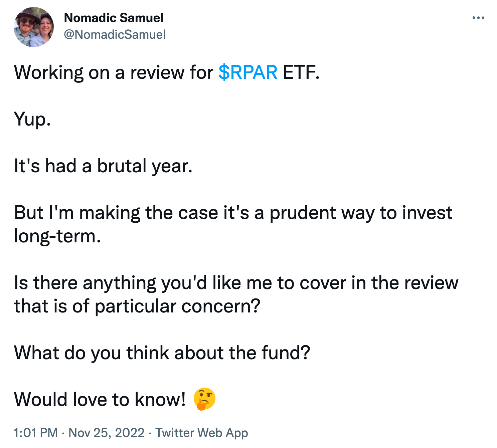The height and width of the screenshot is (448, 497).
Task: Open the $RPAR cashtag link
Action: [x=248, y=72]
